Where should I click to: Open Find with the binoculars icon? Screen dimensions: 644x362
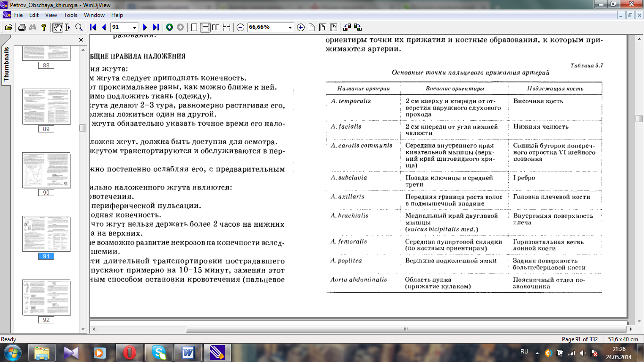click(x=33, y=27)
